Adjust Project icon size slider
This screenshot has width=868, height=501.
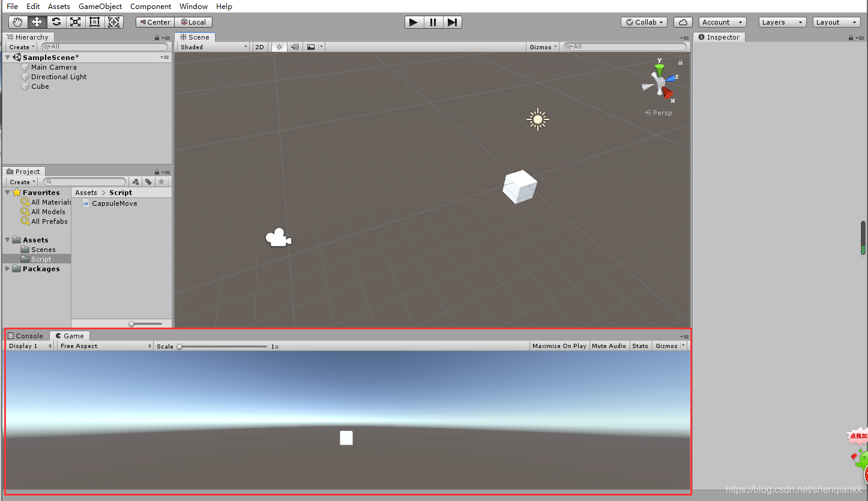(x=145, y=324)
